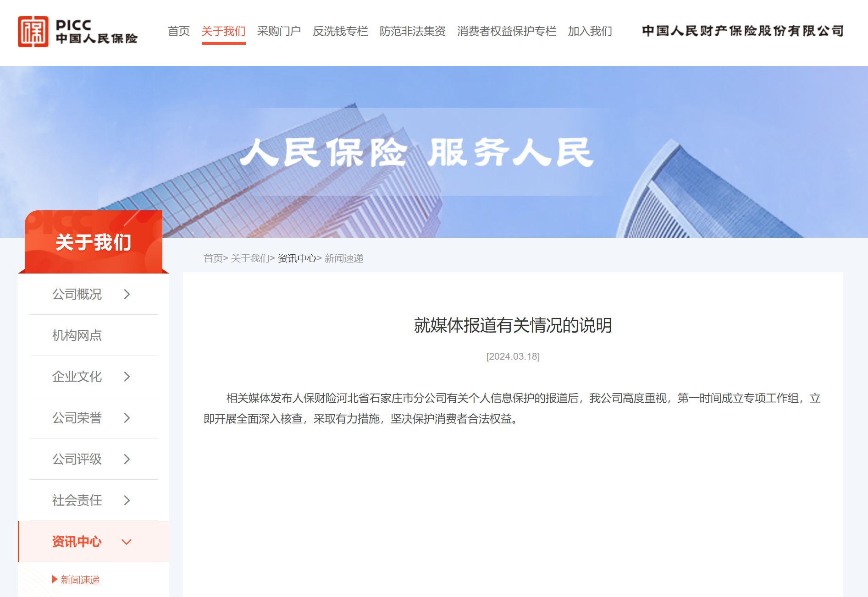Image resolution: width=868 pixels, height=597 pixels.
Task: Click 中国人民财产保险股份有限公司 header text
Action: (x=743, y=31)
